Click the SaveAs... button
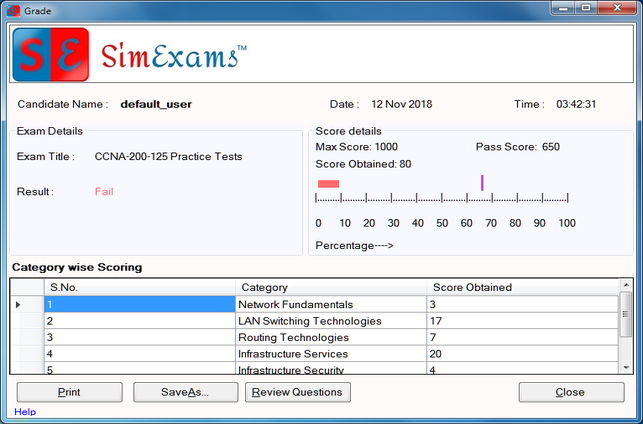643x424 pixels. [185, 392]
